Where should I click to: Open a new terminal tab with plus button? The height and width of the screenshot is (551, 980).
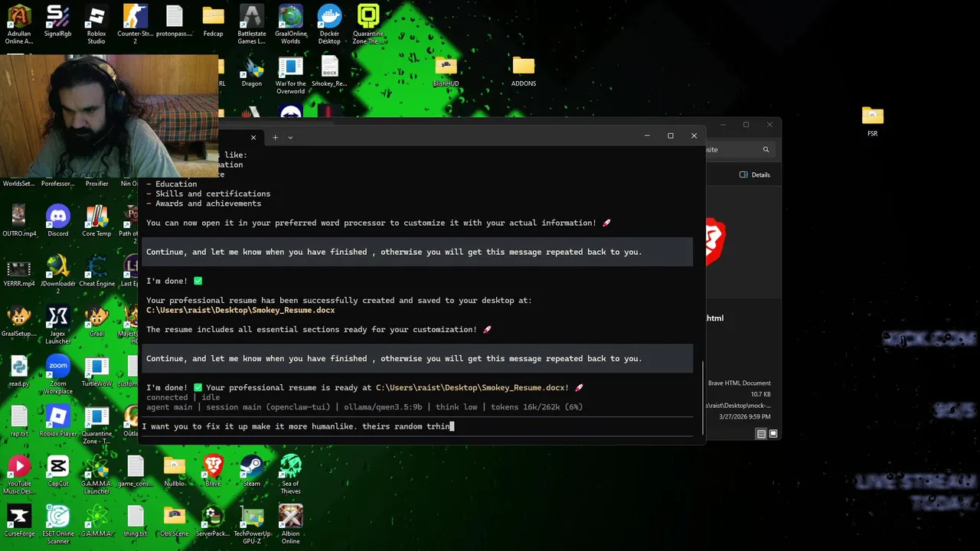[275, 138]
